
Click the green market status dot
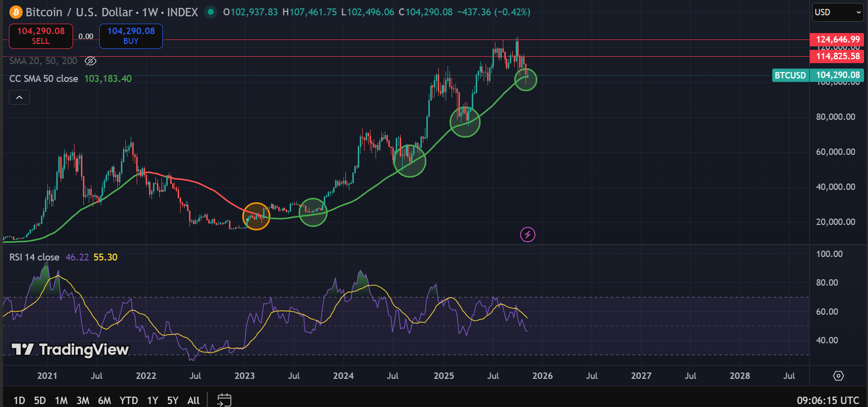(211, 12)
